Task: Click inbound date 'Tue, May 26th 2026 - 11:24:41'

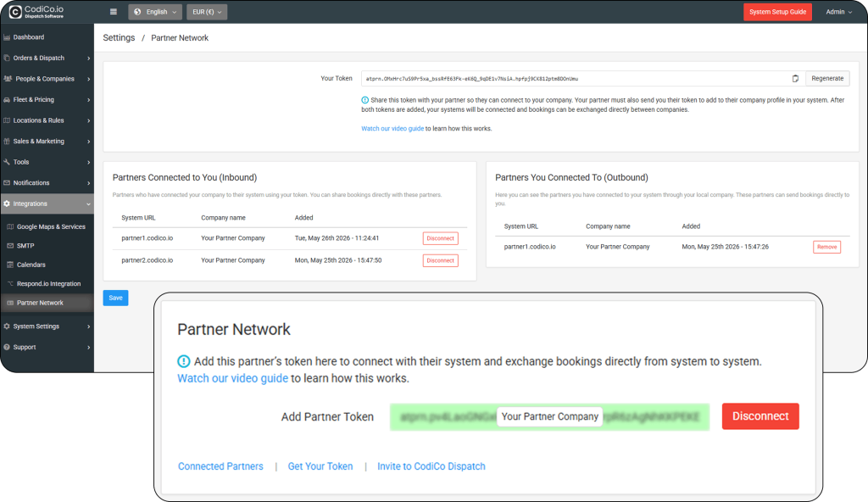Action: pyautogui.click(x=337, y=238)
